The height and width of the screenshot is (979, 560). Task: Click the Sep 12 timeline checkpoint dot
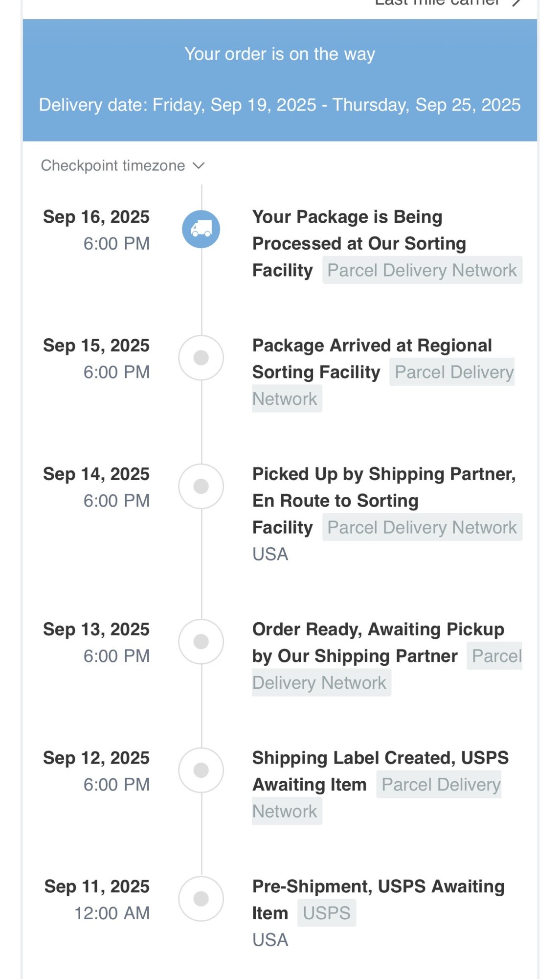[x=201, y=770]
